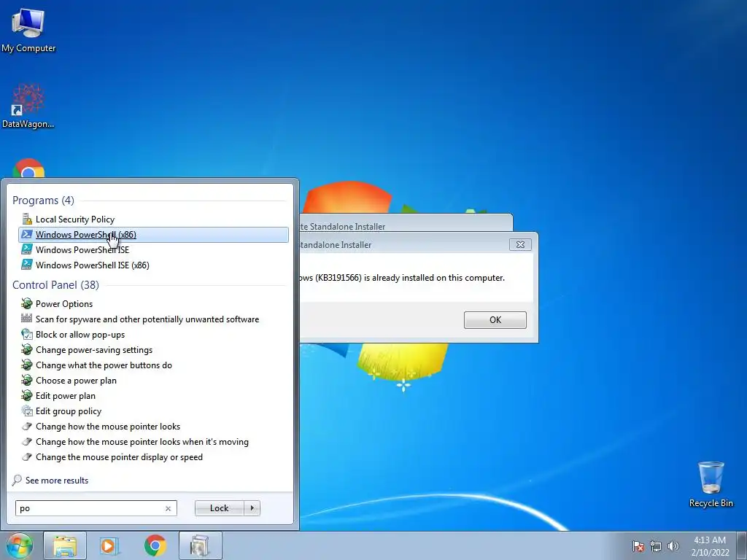Viewport: 747px width, 560px height.
Task: Select the Standalone Installer taskbar button
Action: (x=201, y=545)
